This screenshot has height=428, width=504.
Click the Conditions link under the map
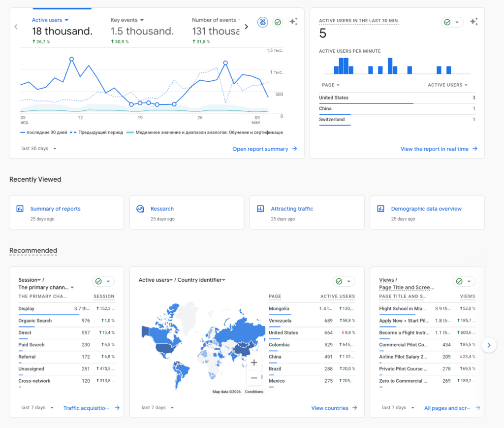254,392
